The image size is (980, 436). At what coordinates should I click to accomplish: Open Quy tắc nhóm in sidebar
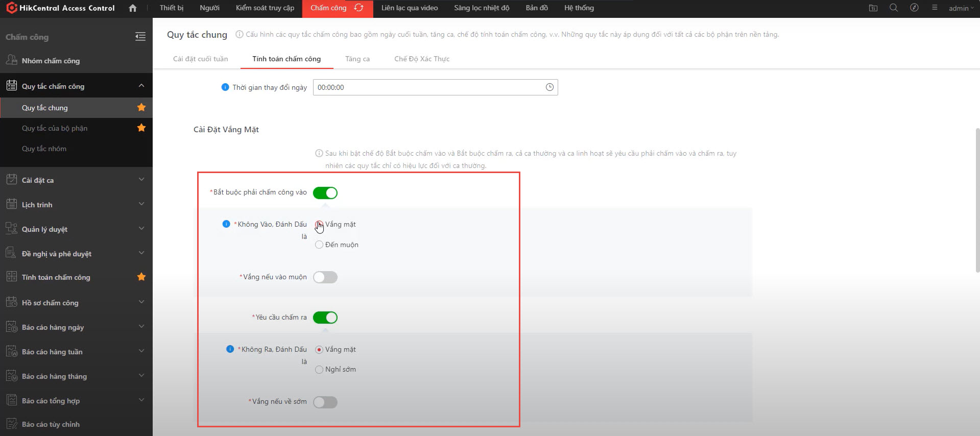click(x=44, y=149)
